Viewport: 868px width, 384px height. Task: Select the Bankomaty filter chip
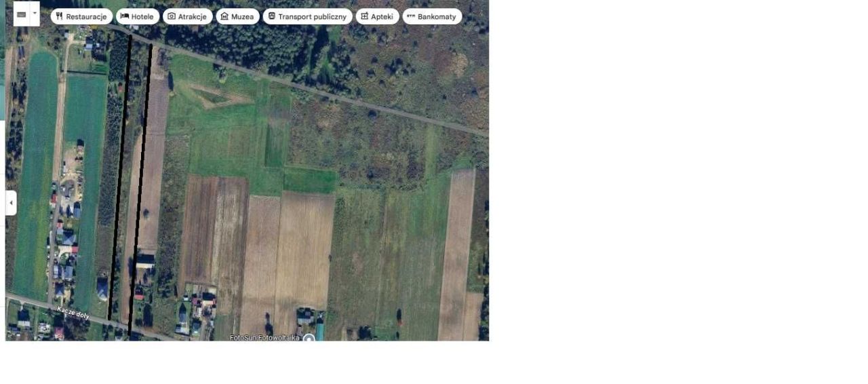(432, 16)
